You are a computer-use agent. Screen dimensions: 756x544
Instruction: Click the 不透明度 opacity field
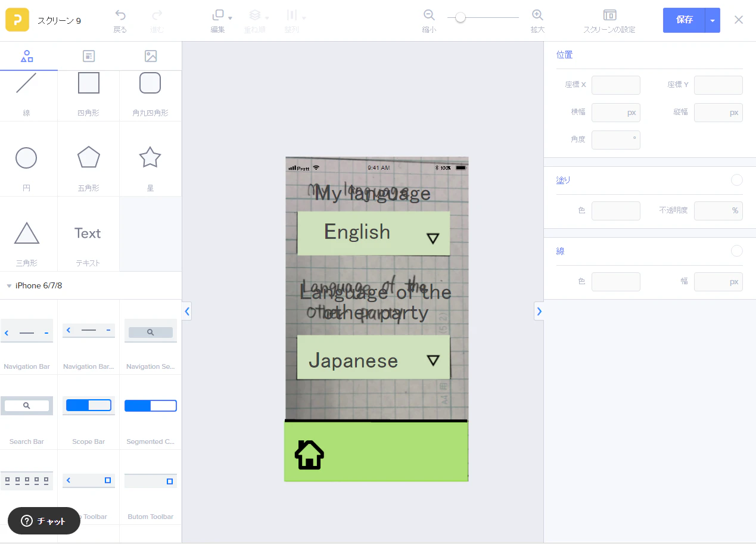click(x=718, y=211)
